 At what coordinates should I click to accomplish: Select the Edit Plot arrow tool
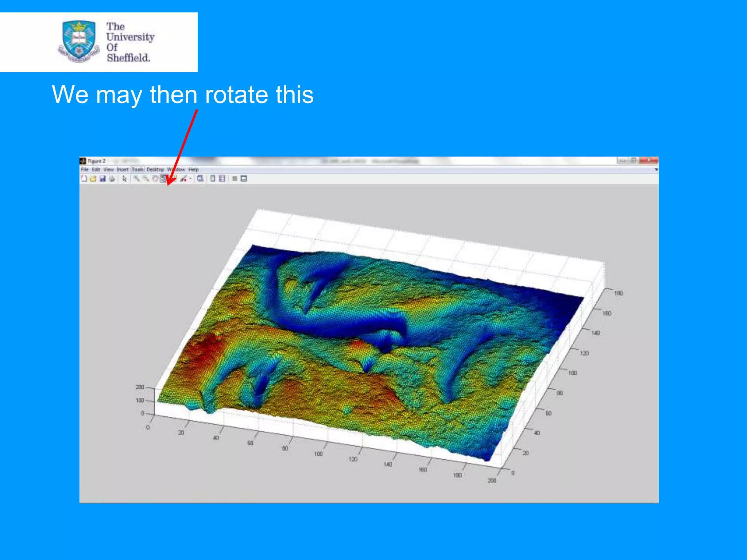click(x=124, y=178)
